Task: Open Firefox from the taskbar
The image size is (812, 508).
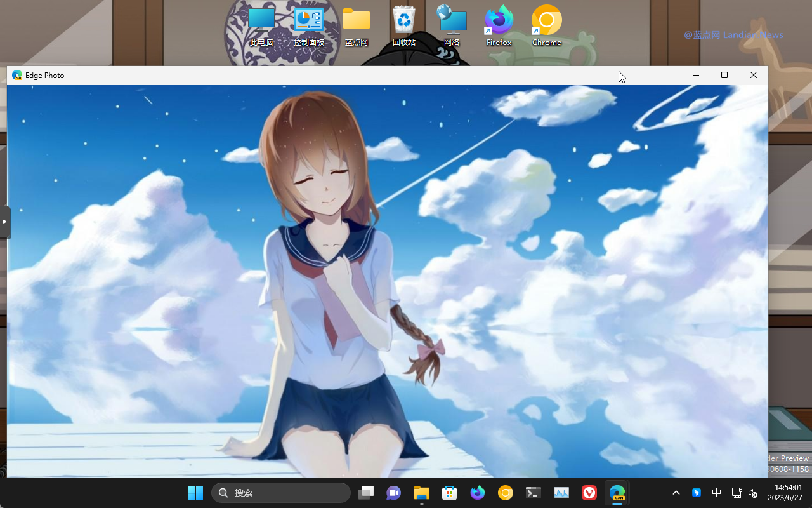Action: [478, 493]
